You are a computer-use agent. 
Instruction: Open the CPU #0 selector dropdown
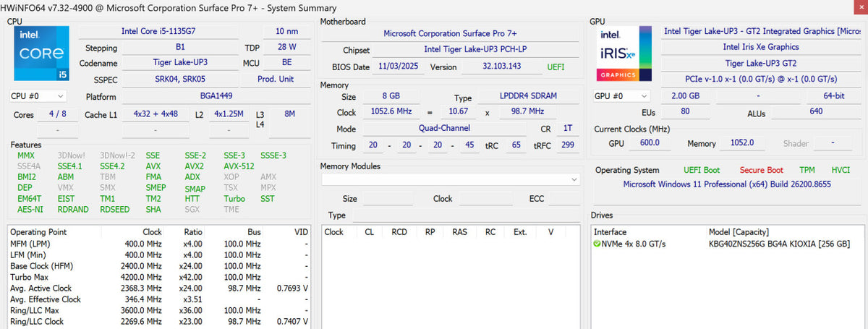pos(38,96)
